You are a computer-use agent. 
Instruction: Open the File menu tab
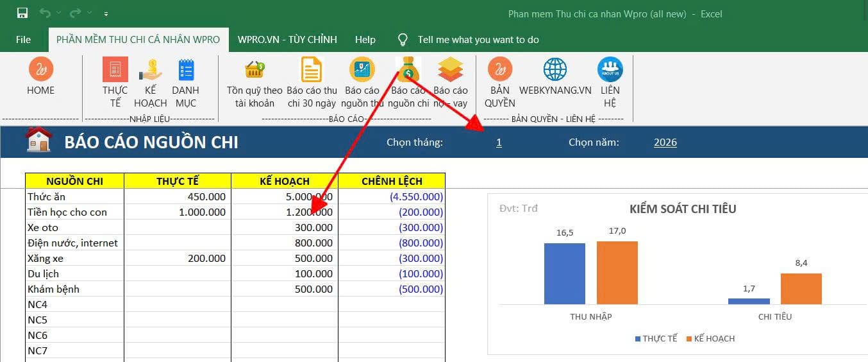tap(23, 40)
